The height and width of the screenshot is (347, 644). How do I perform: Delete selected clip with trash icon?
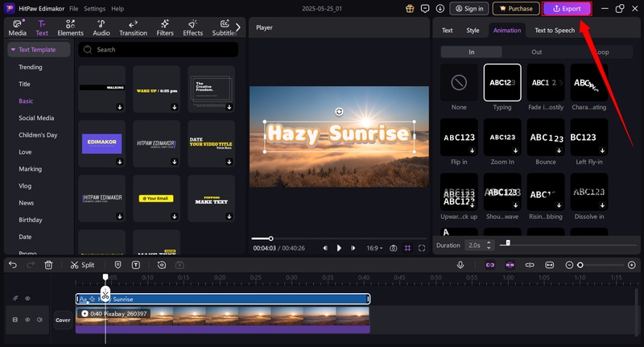point(48,265)
